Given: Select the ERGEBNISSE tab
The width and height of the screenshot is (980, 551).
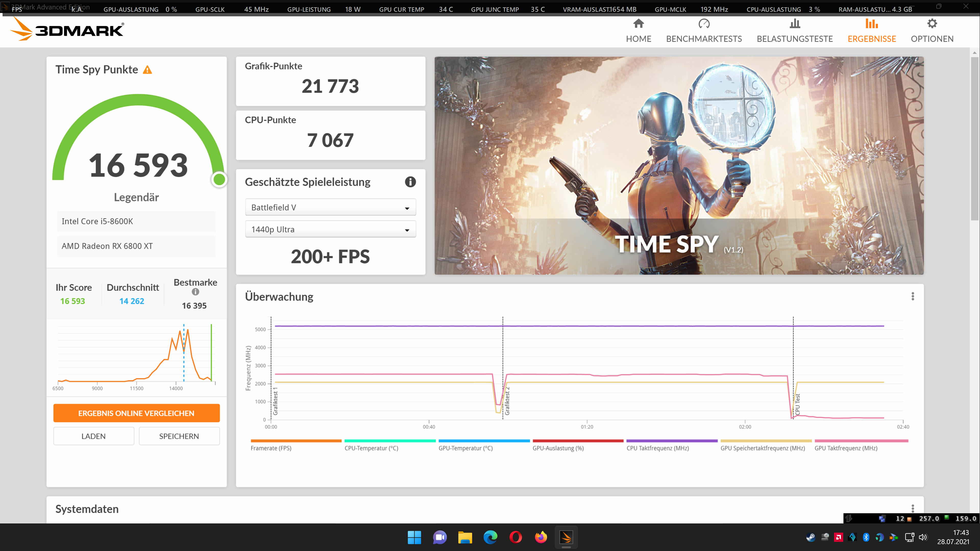Looking at the screenshot, I should click(x=872, y=30).
